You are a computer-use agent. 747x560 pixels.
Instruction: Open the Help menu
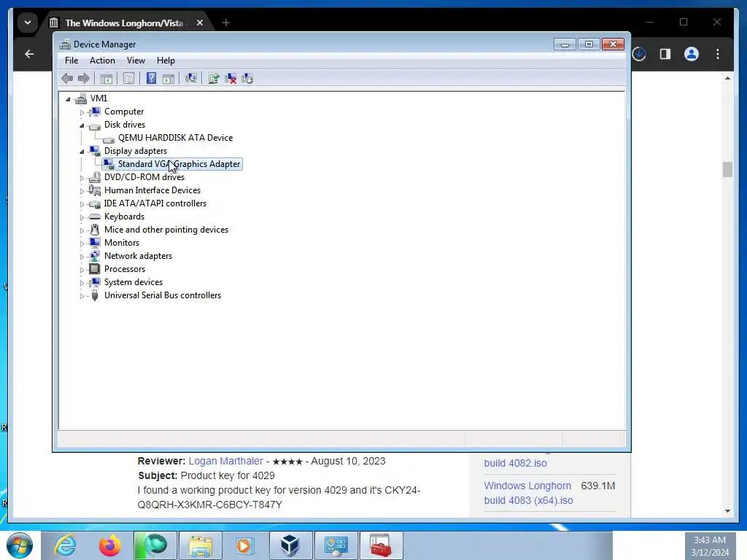[x=166, y=61]
